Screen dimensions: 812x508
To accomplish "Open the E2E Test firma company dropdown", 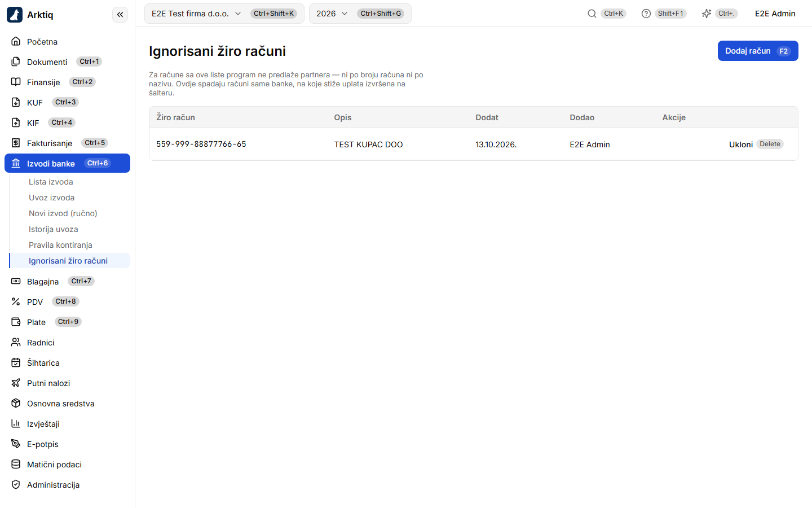I will pos(224,14).
